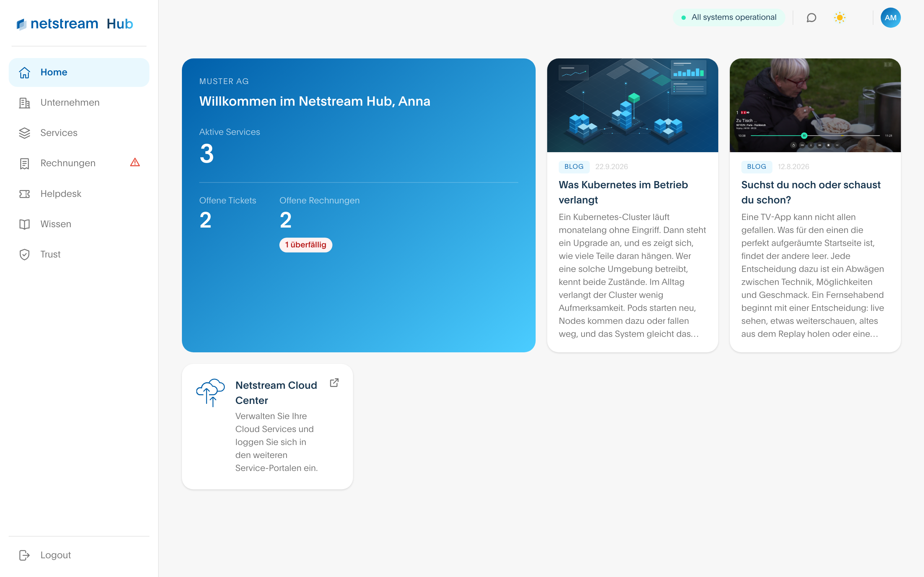
Task: Open the Unternehmen building icon
Action: point(25,103)
